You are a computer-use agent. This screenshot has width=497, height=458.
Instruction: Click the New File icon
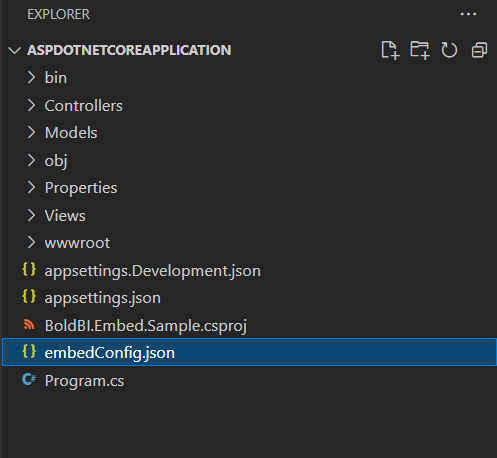(x=390, y=50)
